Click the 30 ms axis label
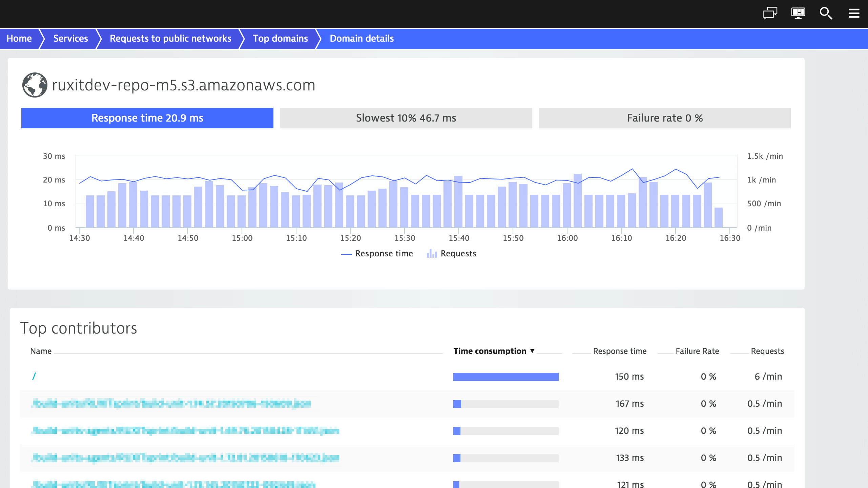 (x=54, y=156)
